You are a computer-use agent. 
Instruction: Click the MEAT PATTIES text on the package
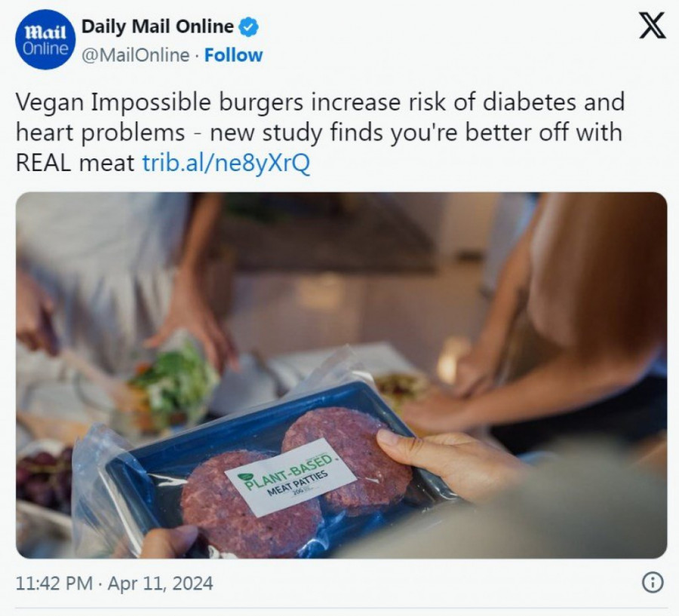click(297, 483)
